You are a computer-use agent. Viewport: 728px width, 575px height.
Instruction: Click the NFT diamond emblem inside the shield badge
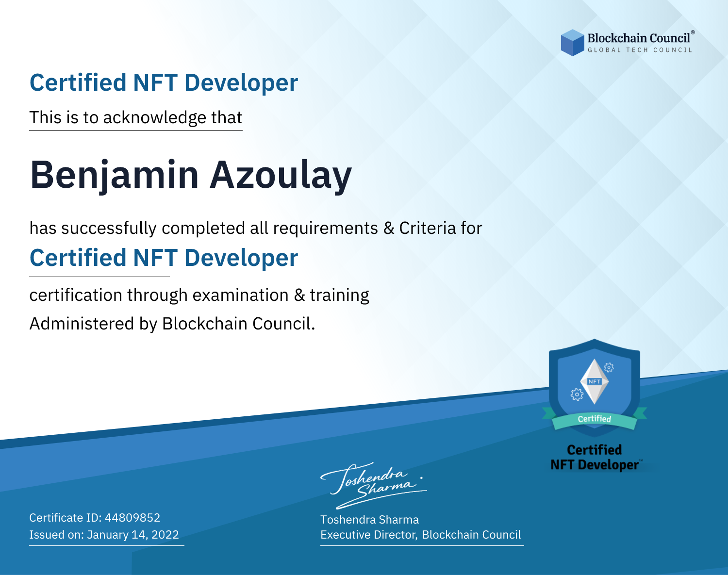click(595, 382)
